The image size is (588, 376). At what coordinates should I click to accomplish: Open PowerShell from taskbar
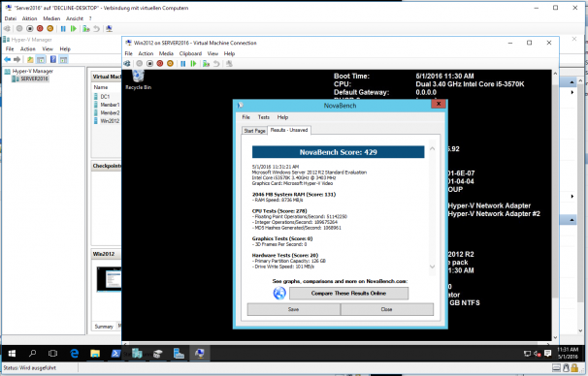(x=115, y=353)
